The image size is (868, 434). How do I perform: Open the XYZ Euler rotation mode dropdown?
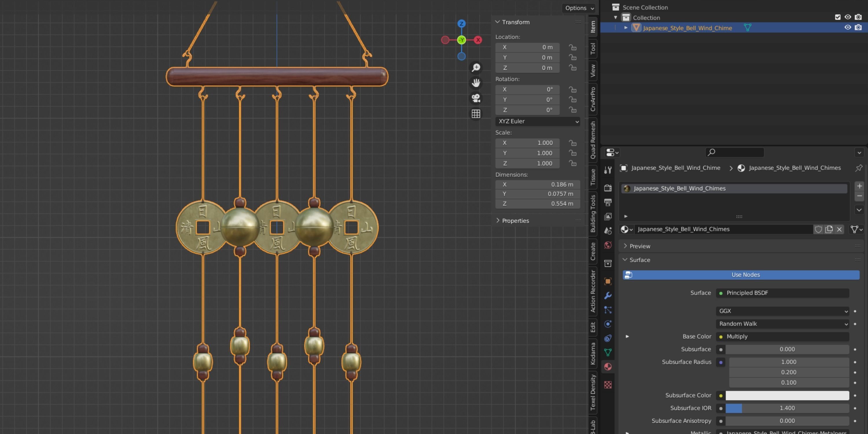pos(538,121)
